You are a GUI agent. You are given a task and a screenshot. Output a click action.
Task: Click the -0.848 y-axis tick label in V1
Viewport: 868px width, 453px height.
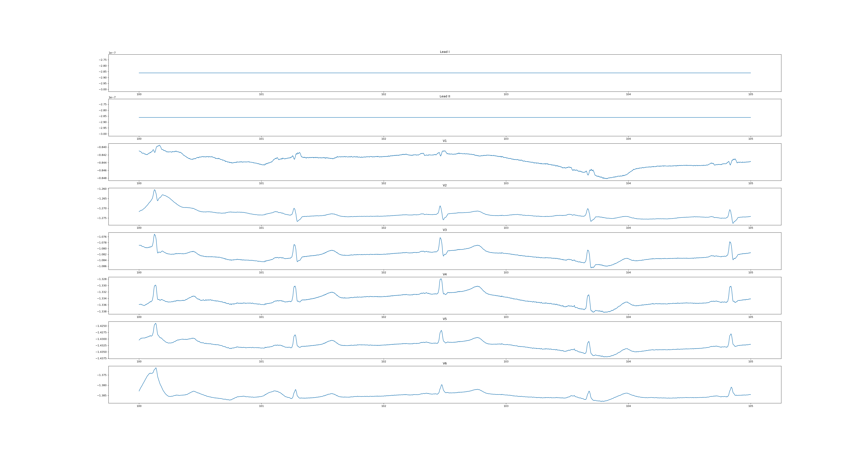(x=102, y=178)
